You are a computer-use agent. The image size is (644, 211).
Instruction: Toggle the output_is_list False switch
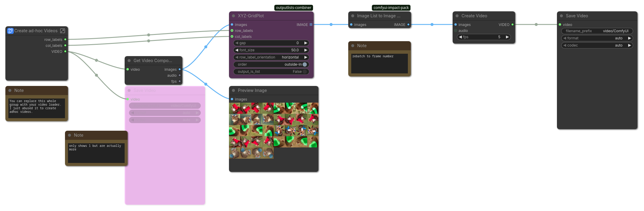click(305, 72)
